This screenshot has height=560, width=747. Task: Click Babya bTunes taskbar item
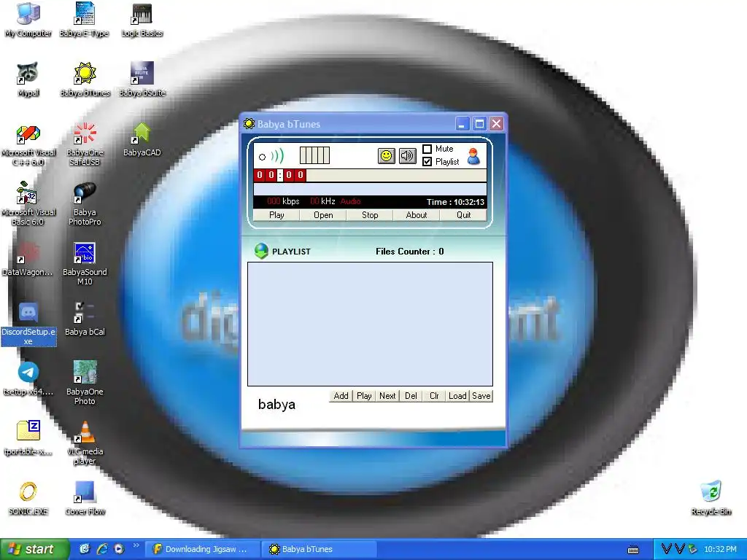320,550
